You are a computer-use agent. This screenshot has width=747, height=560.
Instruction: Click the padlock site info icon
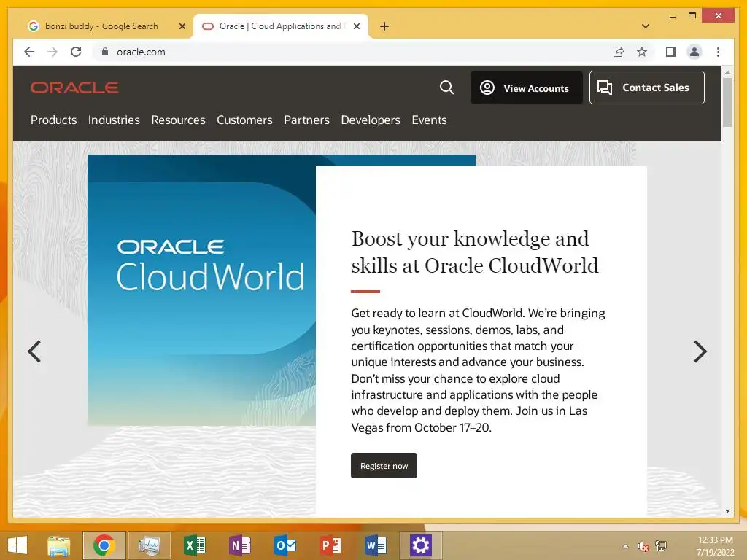click(105, 52)
